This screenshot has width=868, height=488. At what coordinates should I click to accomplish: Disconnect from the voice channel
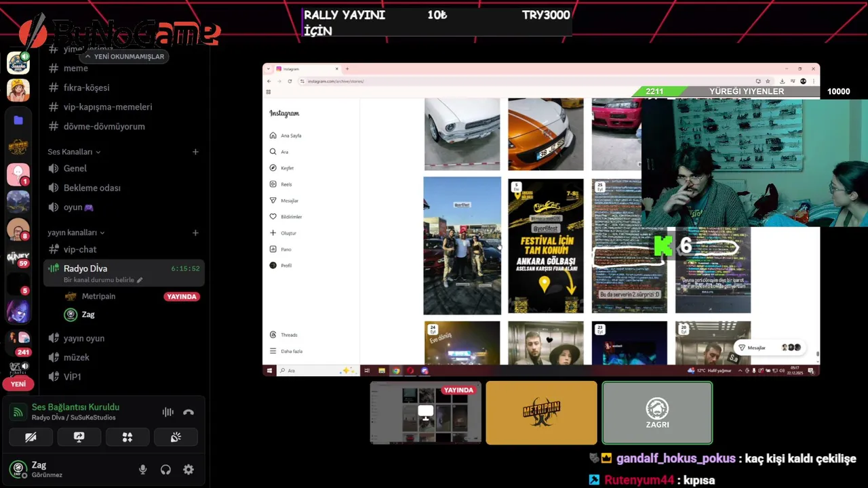(x=189, y=412)
